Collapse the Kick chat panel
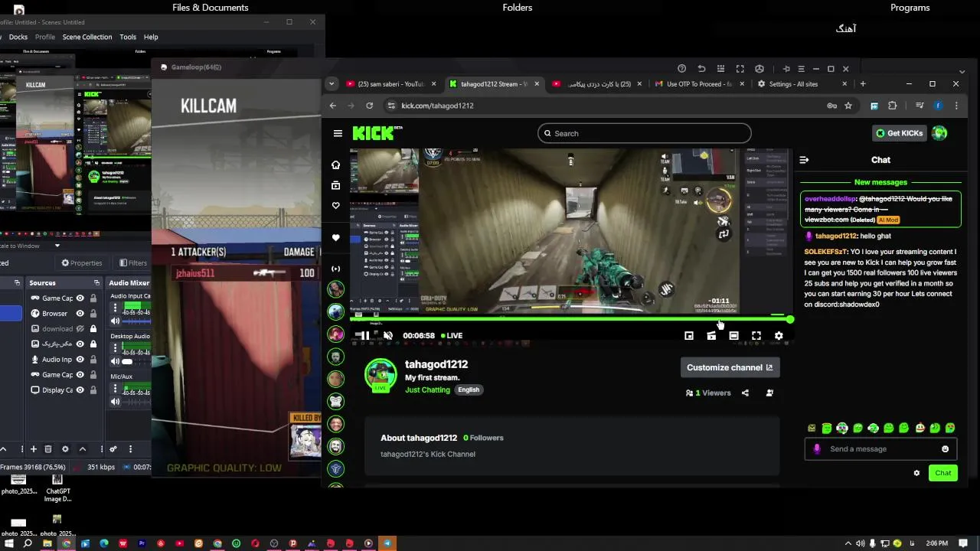The width and height of the screenshot is (980, 551). click(804, 160)
